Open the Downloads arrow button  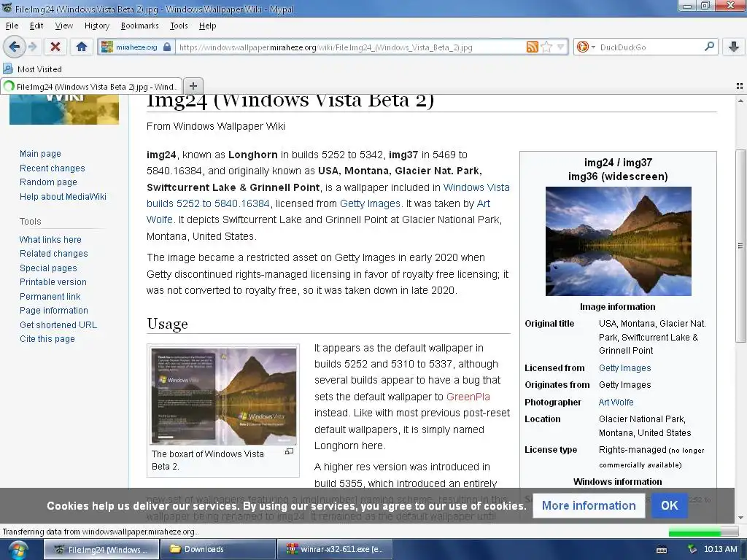coord(734,47)
